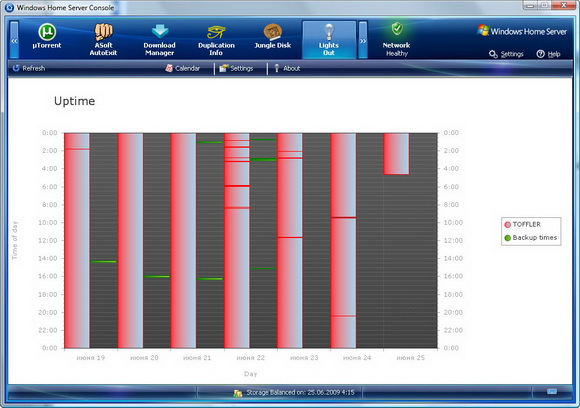Select the Lights Out lightbulb tab

point(329,40)
